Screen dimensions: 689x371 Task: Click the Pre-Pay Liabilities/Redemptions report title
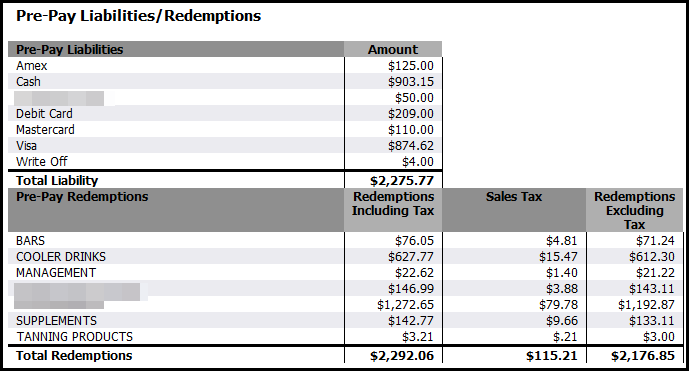pos(138,16)
